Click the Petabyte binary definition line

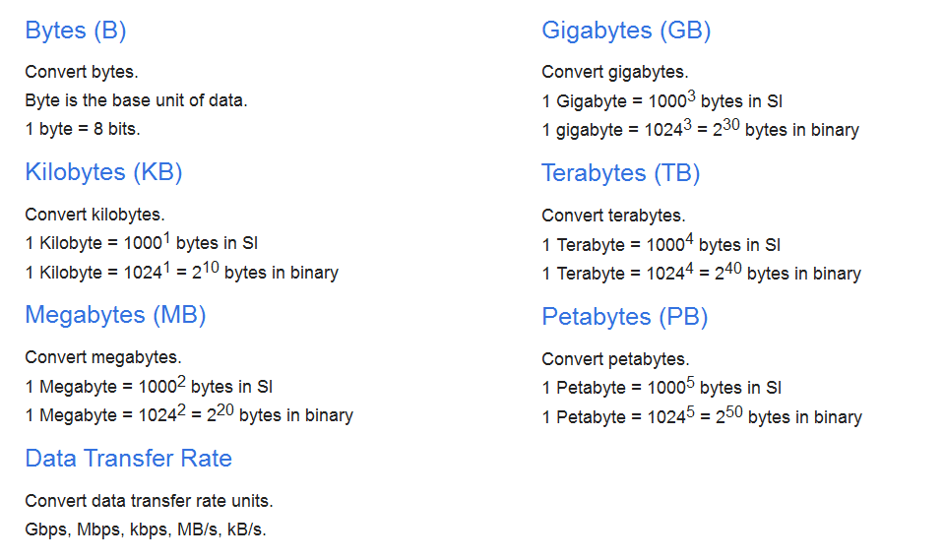(702, 417)
